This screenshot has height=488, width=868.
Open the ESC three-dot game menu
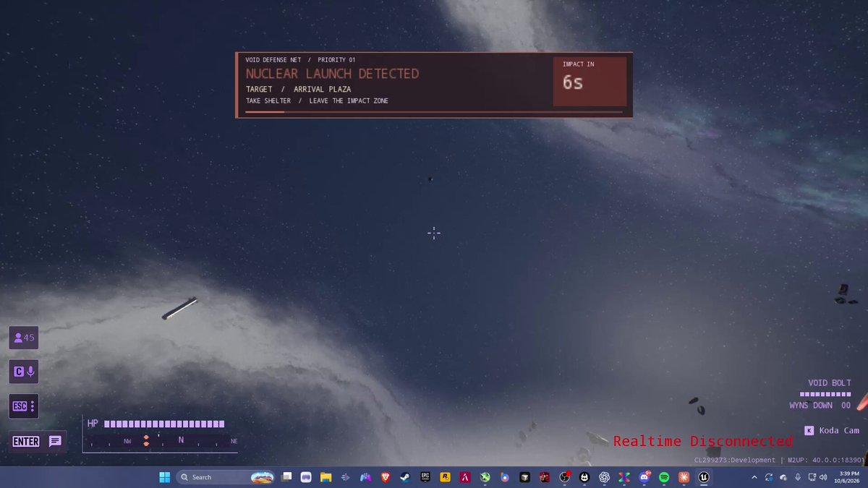pos(23,406)
